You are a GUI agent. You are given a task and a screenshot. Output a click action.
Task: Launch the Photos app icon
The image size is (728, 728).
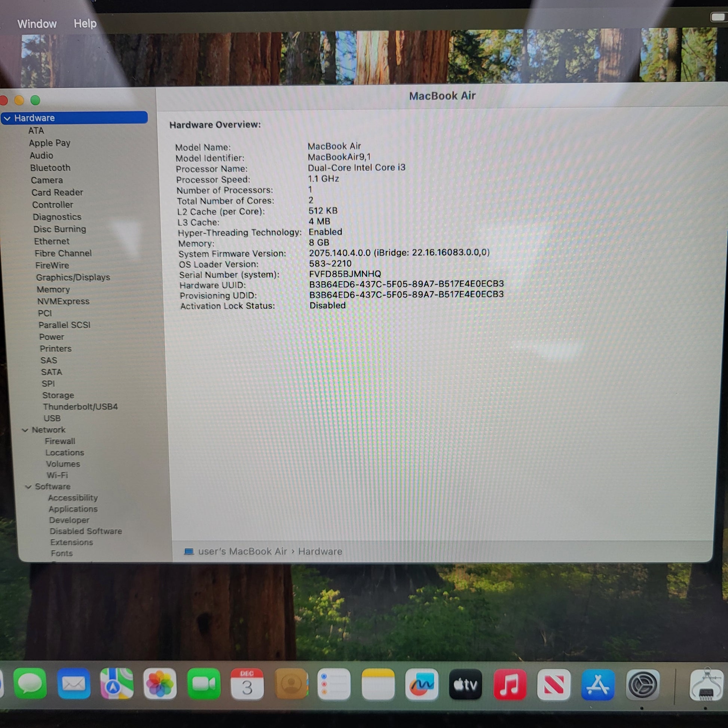coord(160,684)
